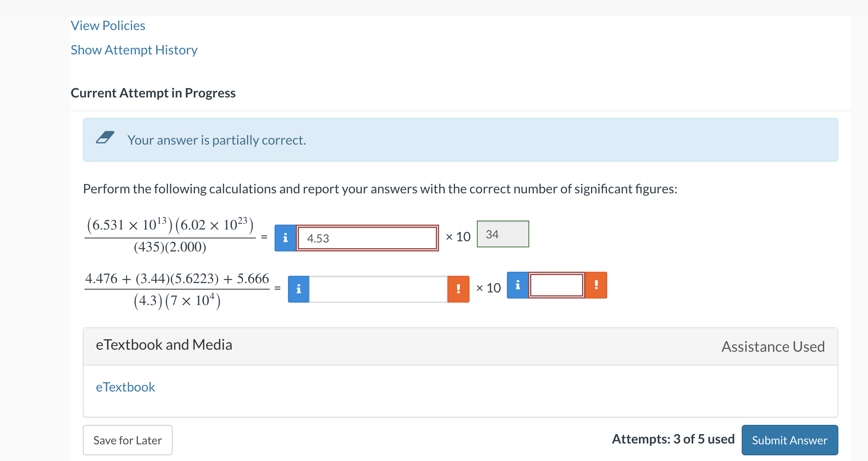Select the empty exponent input box
Screen dimensions: 868x461
coord(556,285)
